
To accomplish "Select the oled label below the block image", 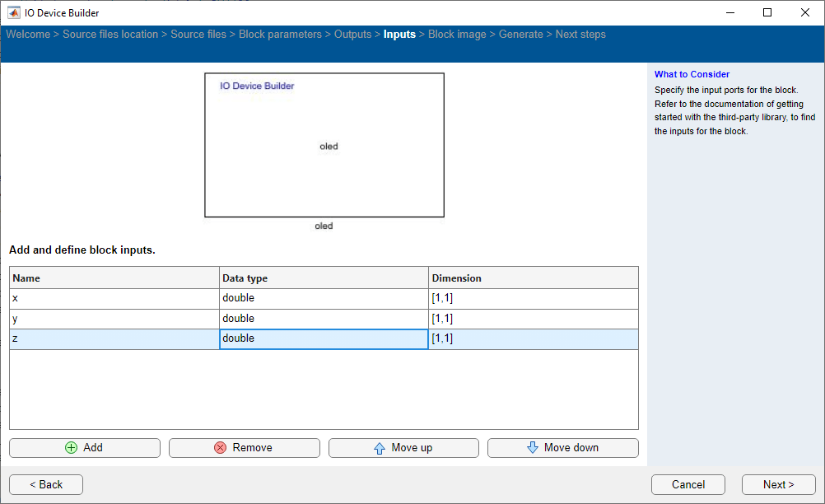I will (x=324, y=226).
